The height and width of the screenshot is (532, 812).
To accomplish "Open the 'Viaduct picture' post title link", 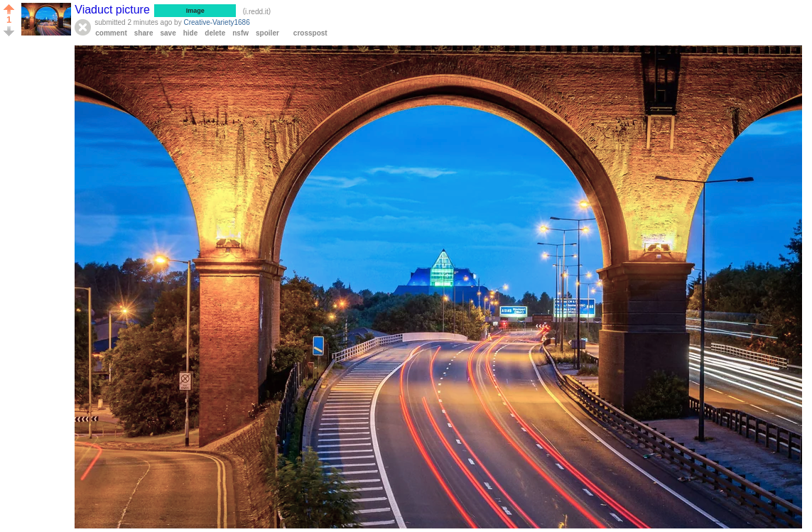I will (112, 10).
